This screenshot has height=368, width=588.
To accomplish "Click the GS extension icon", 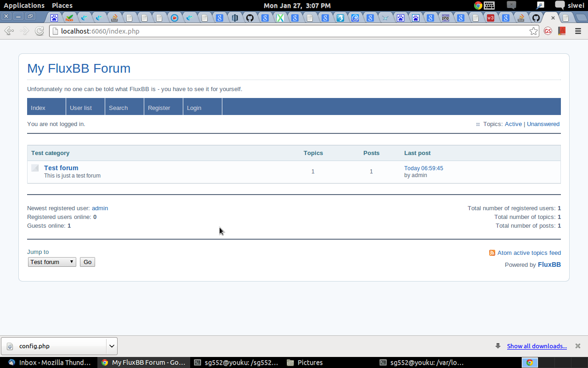I will pyautogui.click(x=548, y=31).
